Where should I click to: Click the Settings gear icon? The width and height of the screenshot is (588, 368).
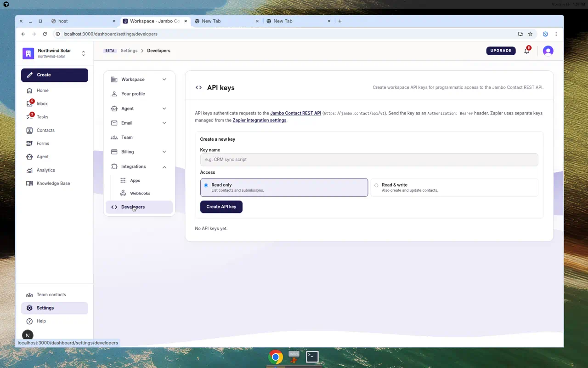29,308
